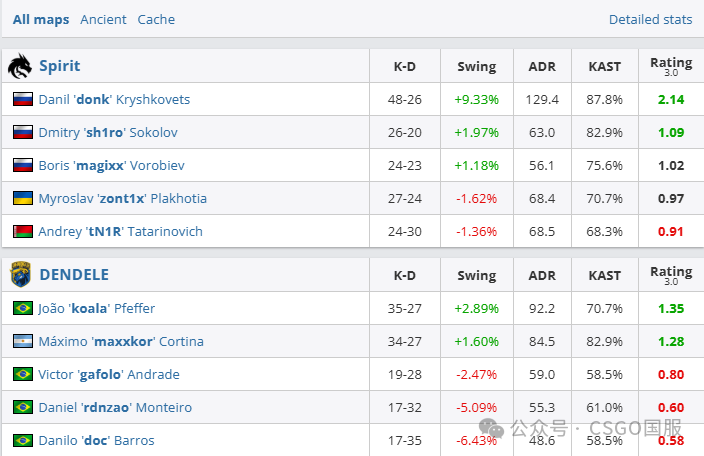Open Danil 'donk' Kryshkovets player profile
Viewport: 704px width, 456px height.
point(114,99)
